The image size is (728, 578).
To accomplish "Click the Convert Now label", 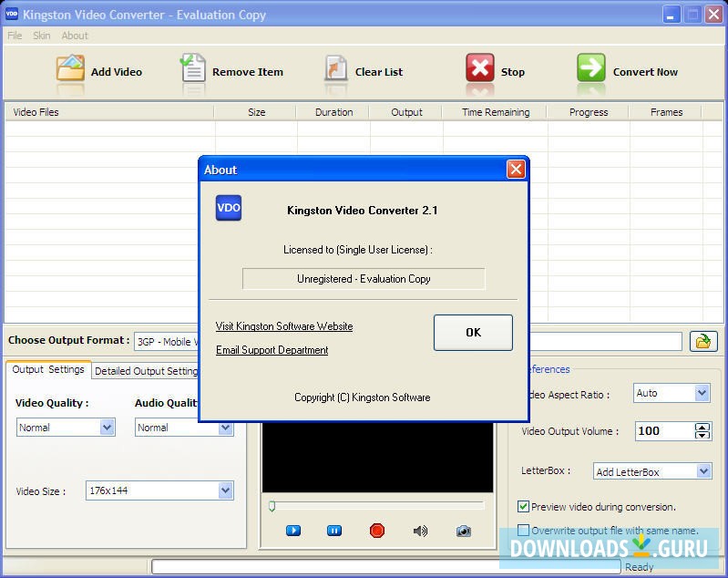I will click(x=645, y=71).
